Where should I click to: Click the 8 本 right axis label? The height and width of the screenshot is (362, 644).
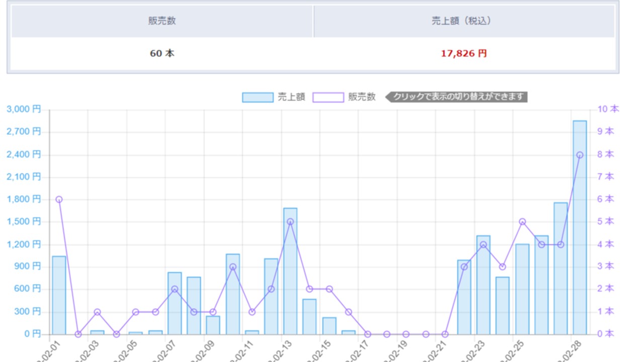pyautogui.click(x=606, y=154)
